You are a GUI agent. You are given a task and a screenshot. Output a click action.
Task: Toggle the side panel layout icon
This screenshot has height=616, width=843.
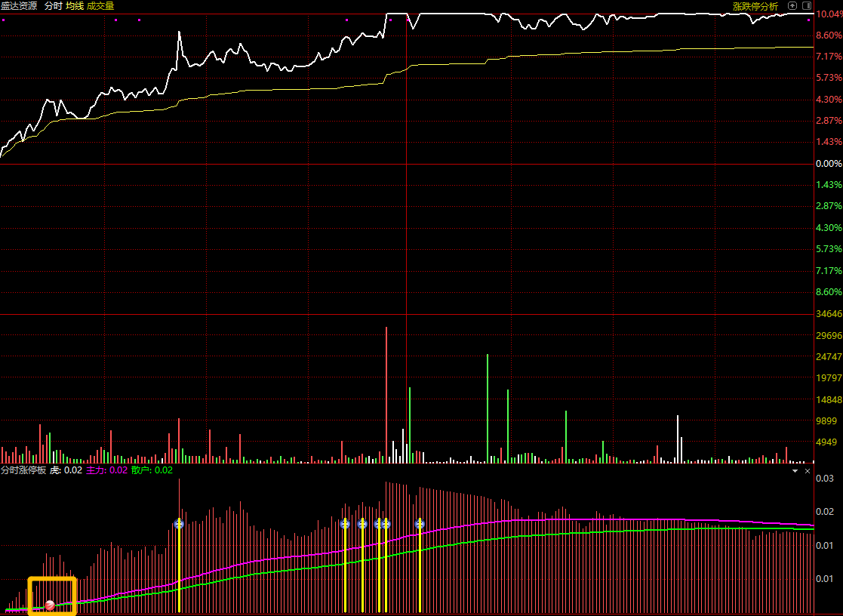pos(807,6)
